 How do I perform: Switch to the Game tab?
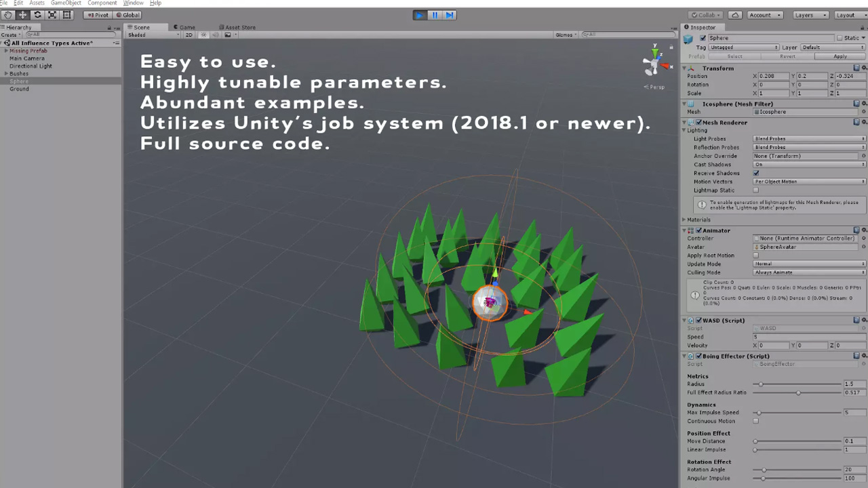click(x=186, y=28)
